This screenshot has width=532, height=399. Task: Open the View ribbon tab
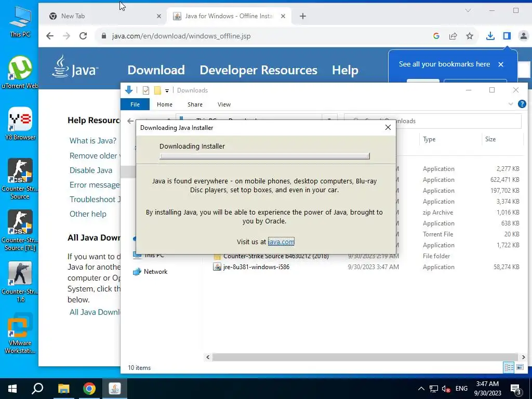coord(224,104)
